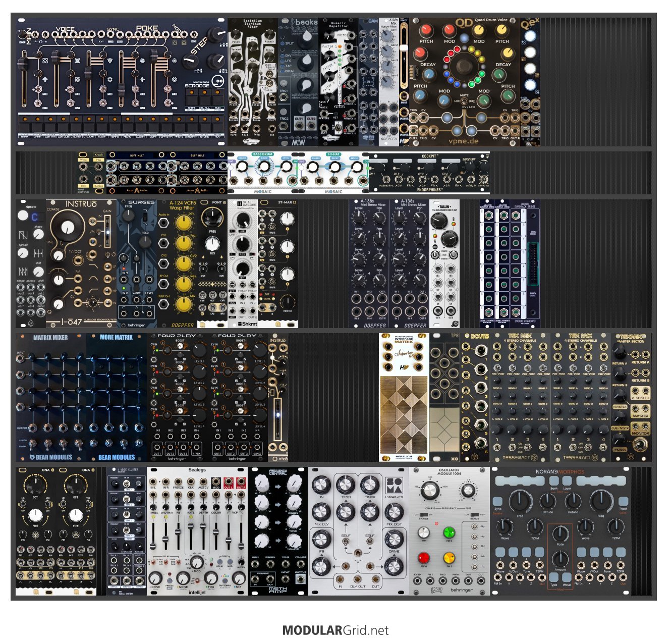Screen dimensions: 672x641
Task: Click the Freq knob on Surges
Action: click(129, 215)
